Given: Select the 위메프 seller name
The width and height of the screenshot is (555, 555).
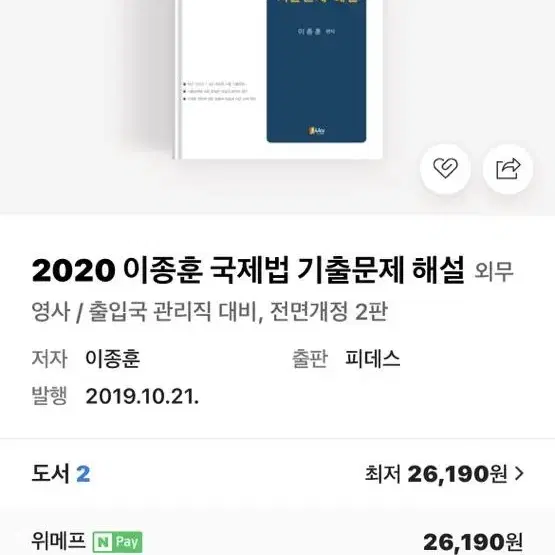Looking at the screenshot, I should (x=58, y=540).
